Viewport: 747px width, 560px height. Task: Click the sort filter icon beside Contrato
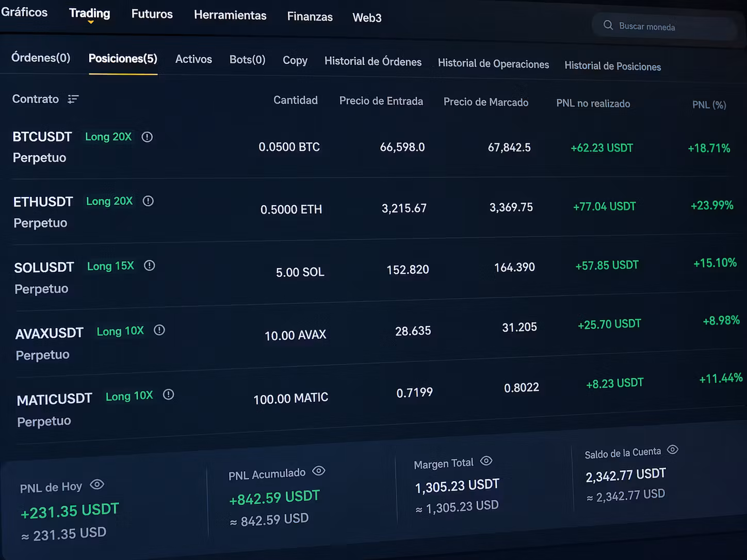click(x=73, y=99)
